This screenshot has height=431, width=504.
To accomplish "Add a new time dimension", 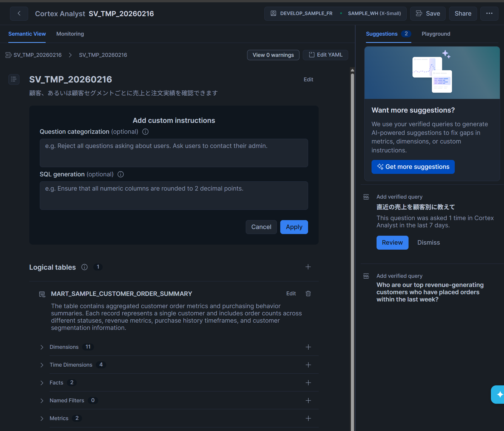I will (308, 365).
